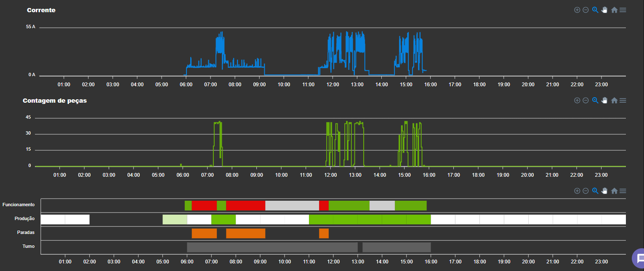
Task: Reset the Corrente chart view with home icon
Action: tap(614, 10)
